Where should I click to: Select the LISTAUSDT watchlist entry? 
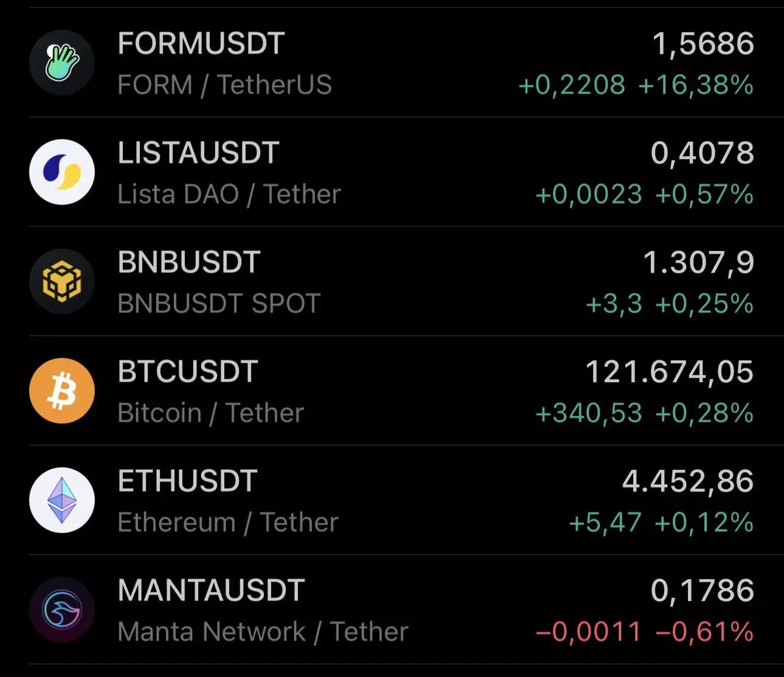click(392, 172)
